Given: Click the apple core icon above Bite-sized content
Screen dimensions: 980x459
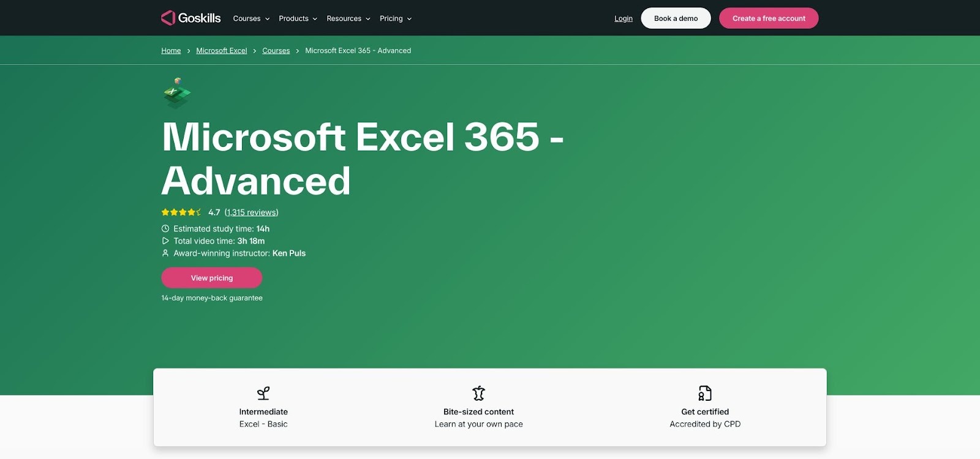Looking at the screenshot, I should [x=479, y=393].
